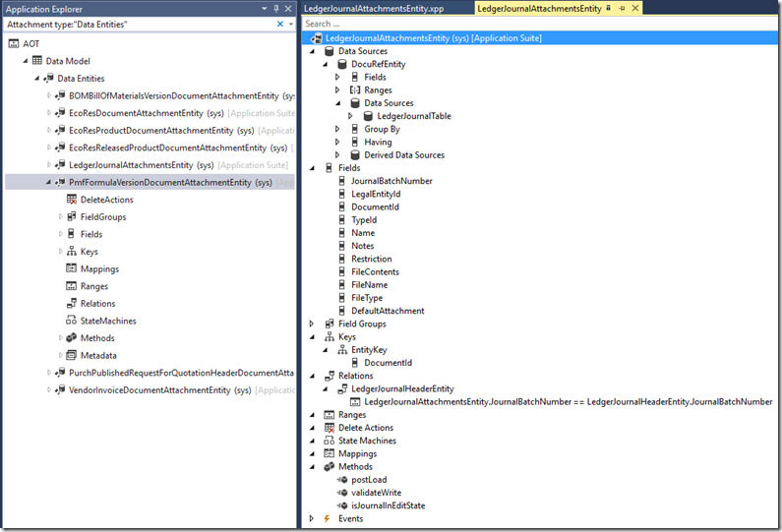Click the Ranges brackets icon under DocuRefEntity
The image size is (782, 532).
tap(354, 89)
